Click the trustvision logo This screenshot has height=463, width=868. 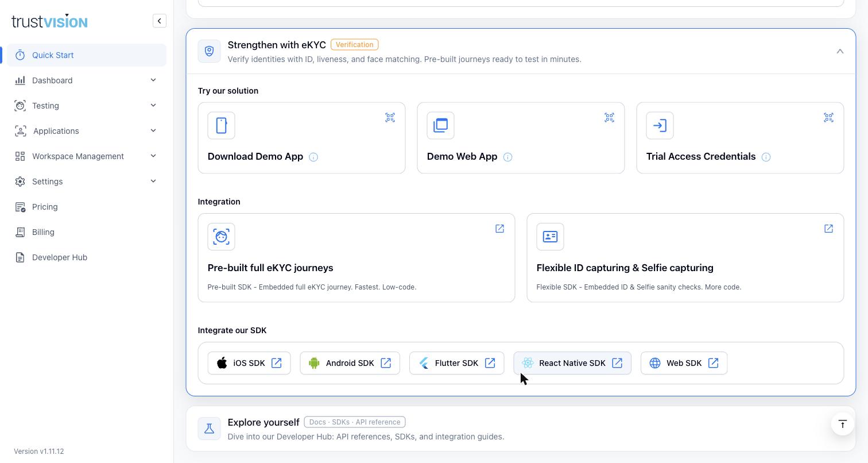49,21
